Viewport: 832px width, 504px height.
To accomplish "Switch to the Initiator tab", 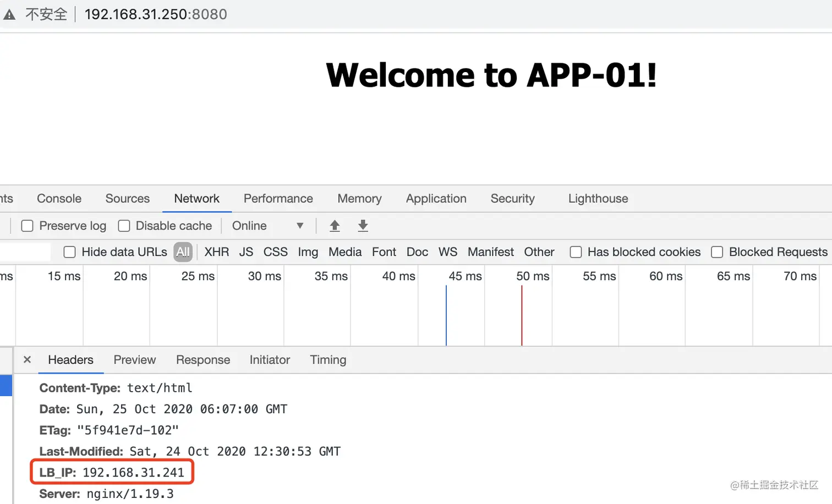I will [x=270, y=360].
